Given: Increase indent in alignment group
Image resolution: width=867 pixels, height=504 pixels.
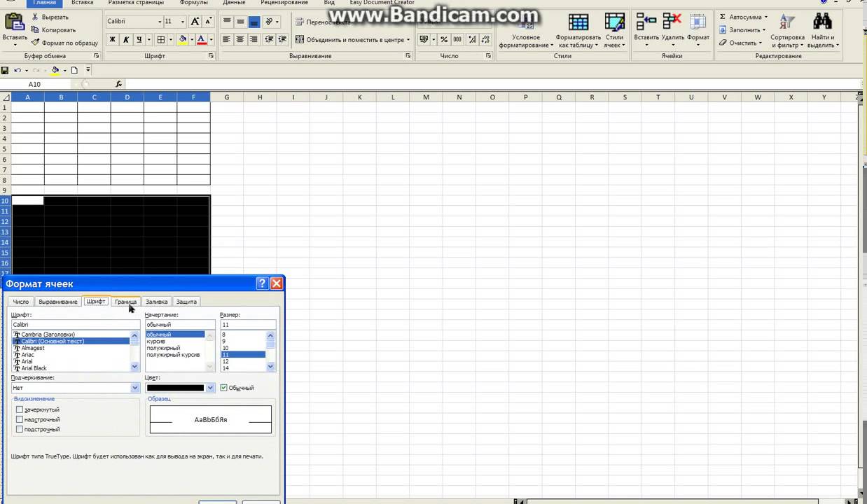Looking at the screenshot, I should click(x=282, y=40).
